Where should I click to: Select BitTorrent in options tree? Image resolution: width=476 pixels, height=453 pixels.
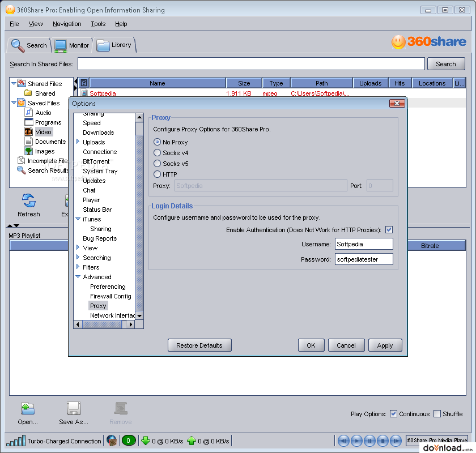[x=96, y=161]
